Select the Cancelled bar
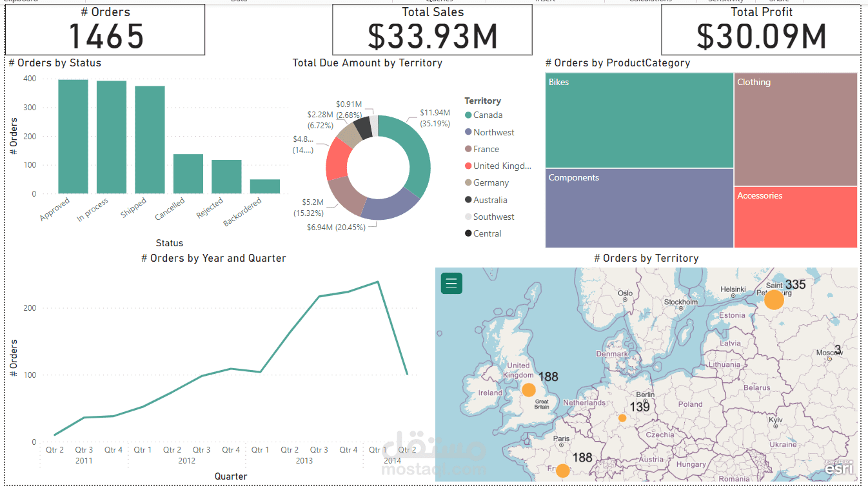The image size is (868, 488). 188,173
